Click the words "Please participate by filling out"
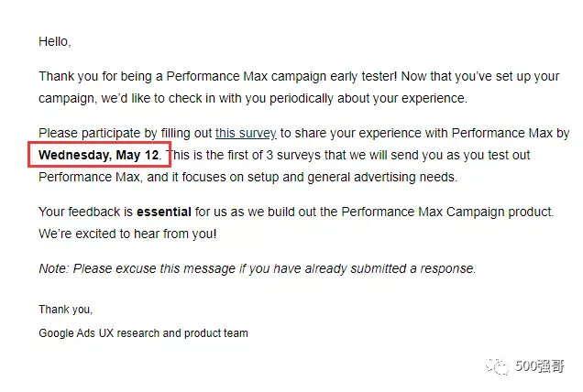Image resolution: width=583 pixels, height=392 pixels. click(x=126, y=133)
